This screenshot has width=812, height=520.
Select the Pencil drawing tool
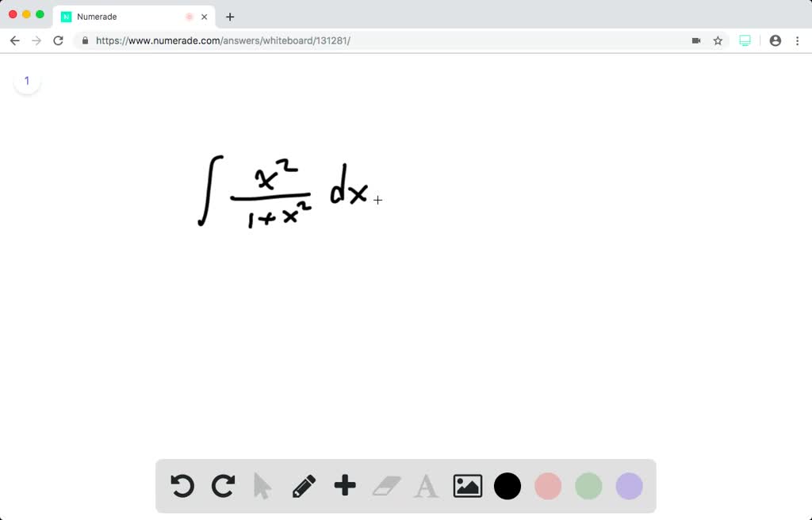point(304,486)
